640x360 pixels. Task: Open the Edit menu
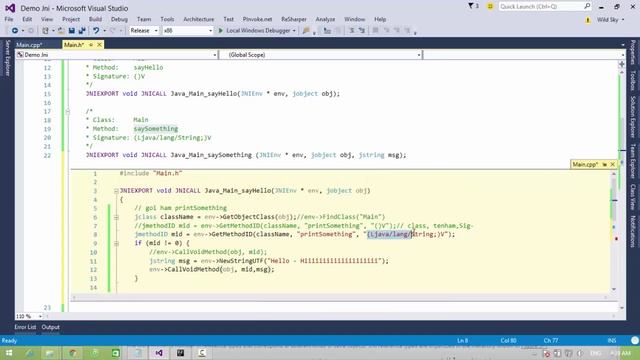(x=27, y=19)
